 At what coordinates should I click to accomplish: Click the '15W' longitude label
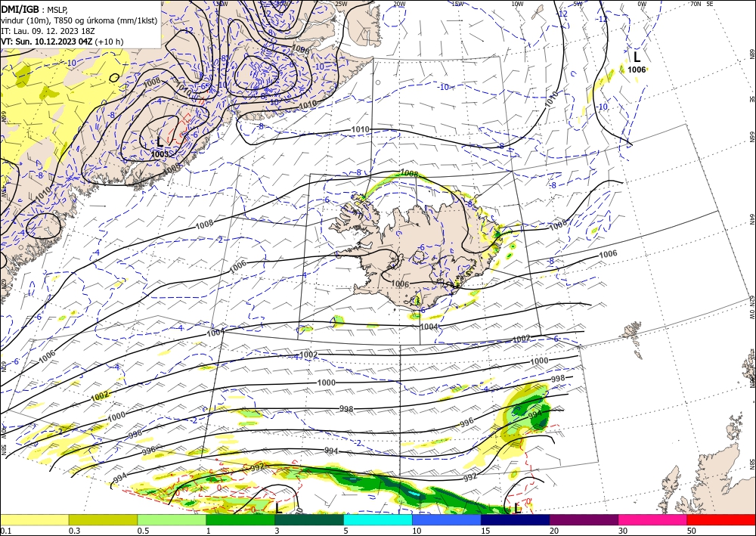(457, 4)
